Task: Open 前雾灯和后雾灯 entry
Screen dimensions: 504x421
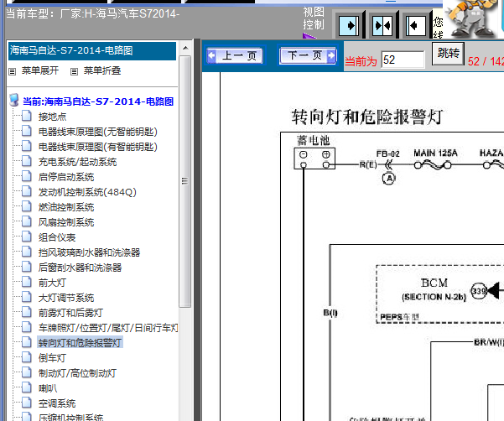Action: [x=70, y=313]
